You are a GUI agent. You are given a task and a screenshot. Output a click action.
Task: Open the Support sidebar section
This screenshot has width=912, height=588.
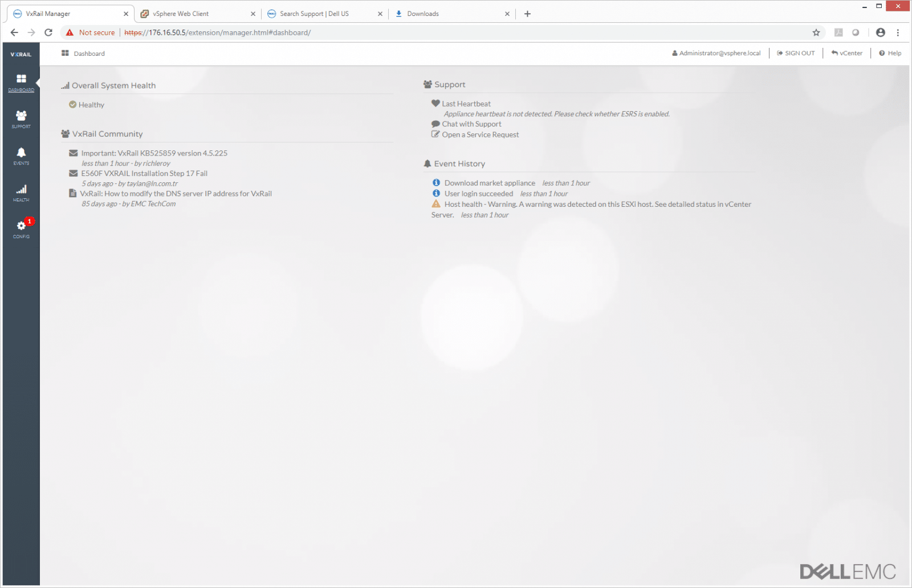tap(21, 119)
